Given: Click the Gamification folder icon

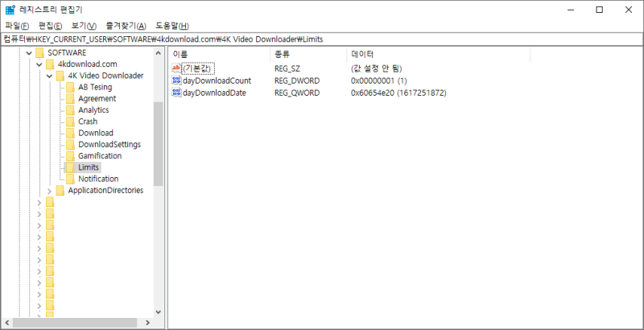Looking at the screenshot, I should [x=71, y=156].
